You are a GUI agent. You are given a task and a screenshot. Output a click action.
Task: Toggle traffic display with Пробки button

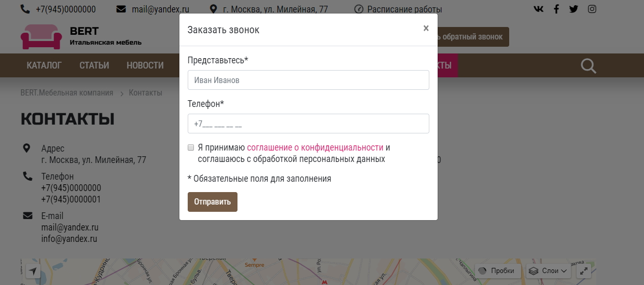(x=497, y=271)
